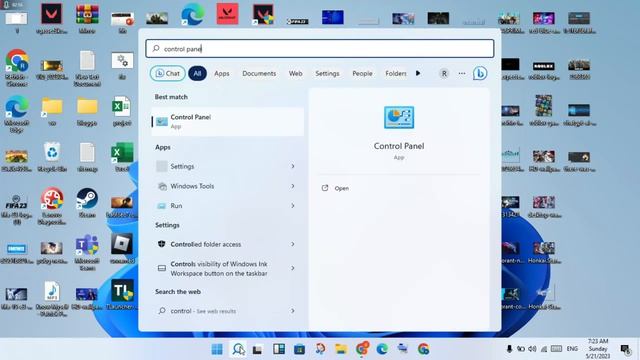Image resolution: width=640 pixels, height=360 pixels.
Task: Open the FIFA 23 desktop shortcut
Action: (x=17, y=209)
